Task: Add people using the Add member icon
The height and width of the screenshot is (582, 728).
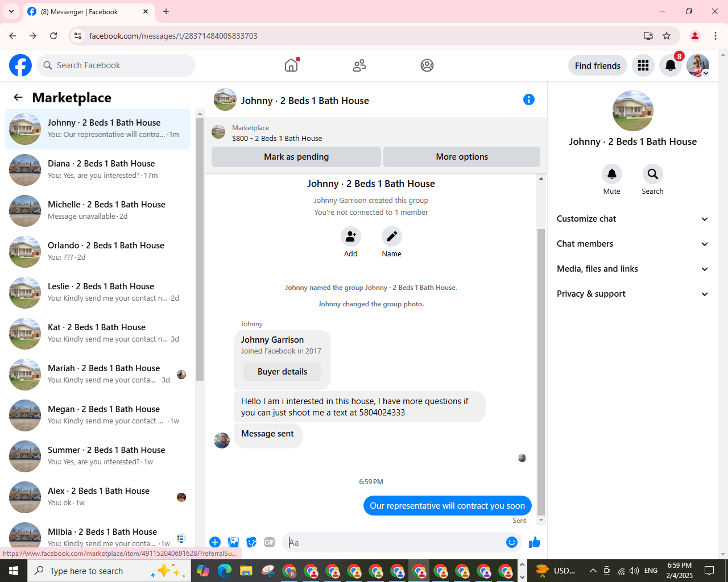Action: (351, 236)
